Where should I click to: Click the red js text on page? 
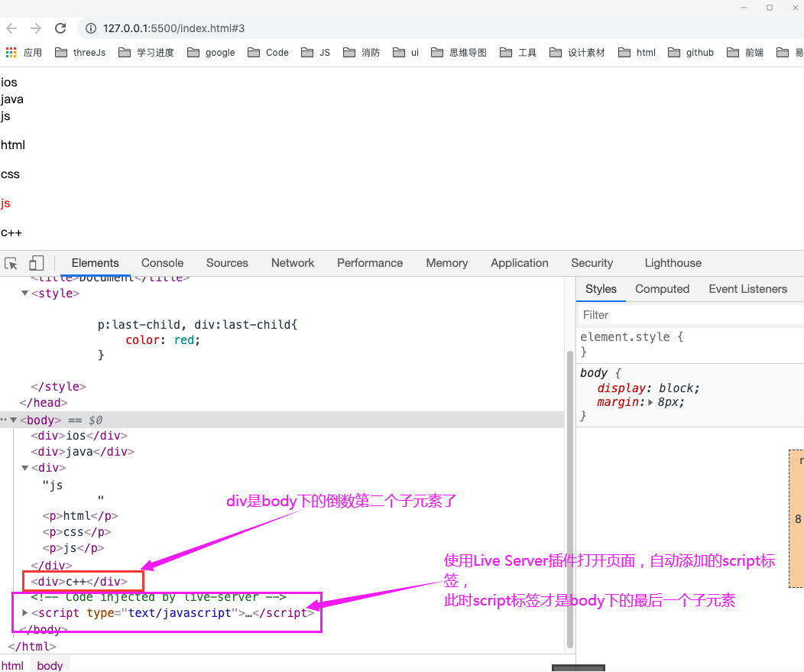pyautogui.click(x=5, y=203)
